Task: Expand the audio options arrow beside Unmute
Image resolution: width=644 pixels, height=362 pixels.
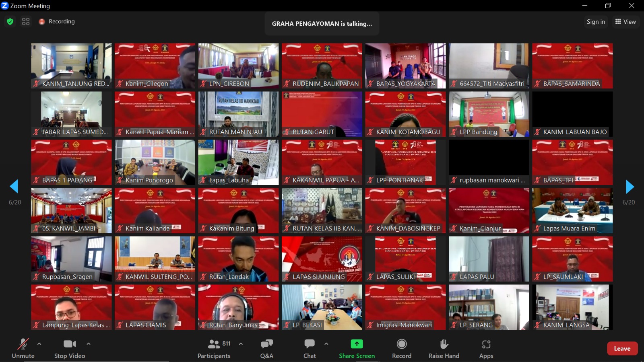Action: click(x=39, y=344)
